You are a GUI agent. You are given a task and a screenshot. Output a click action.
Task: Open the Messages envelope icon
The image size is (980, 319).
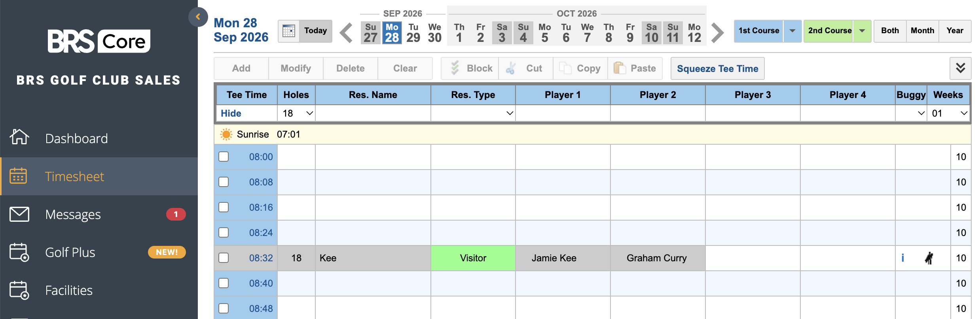point(19,214)
